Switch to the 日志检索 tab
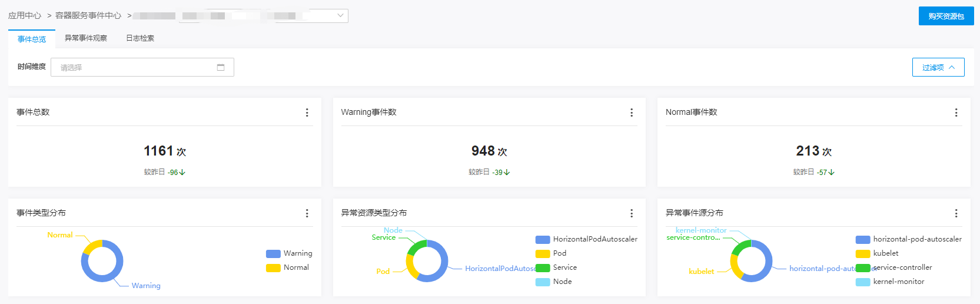980x304 pixels. click(140, 38)
